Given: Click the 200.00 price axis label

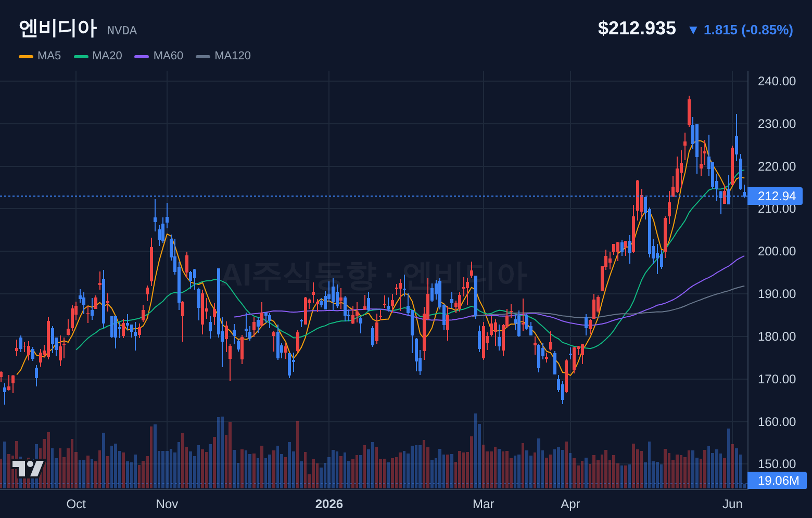Looking at the screenshot, I should tap(777, 251).
